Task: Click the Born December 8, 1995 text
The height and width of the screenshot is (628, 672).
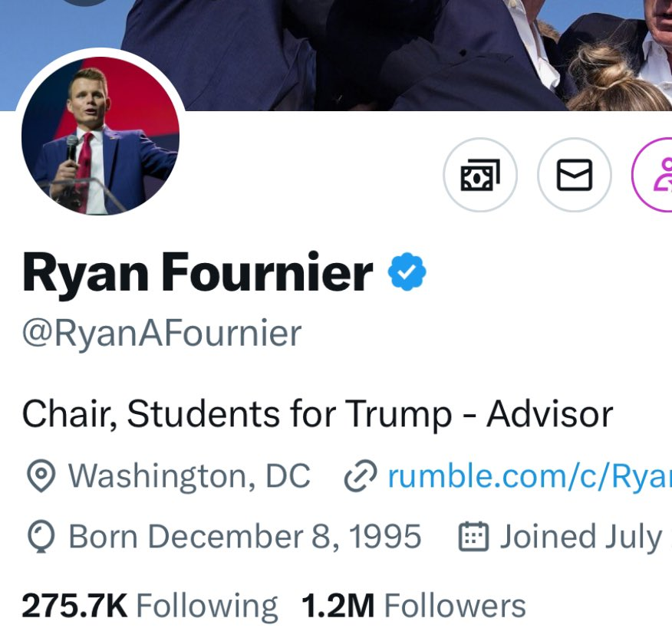Action: pos(245,536)
